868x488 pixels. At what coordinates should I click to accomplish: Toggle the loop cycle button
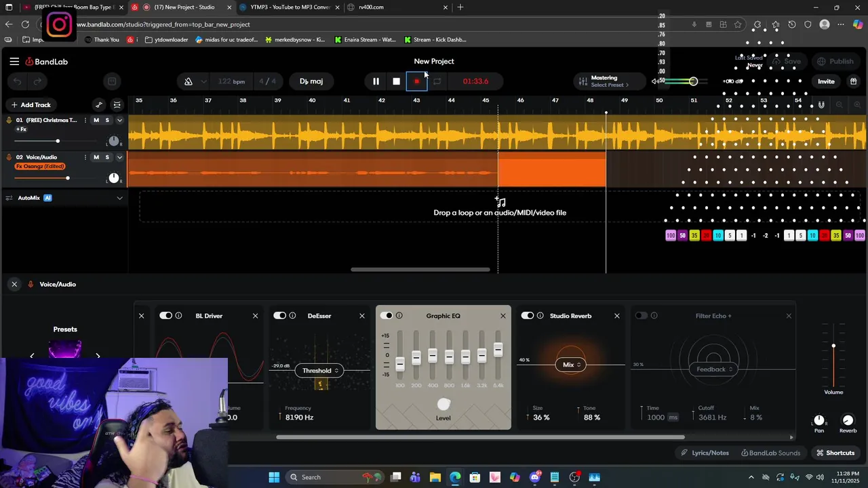coord(437,81)
